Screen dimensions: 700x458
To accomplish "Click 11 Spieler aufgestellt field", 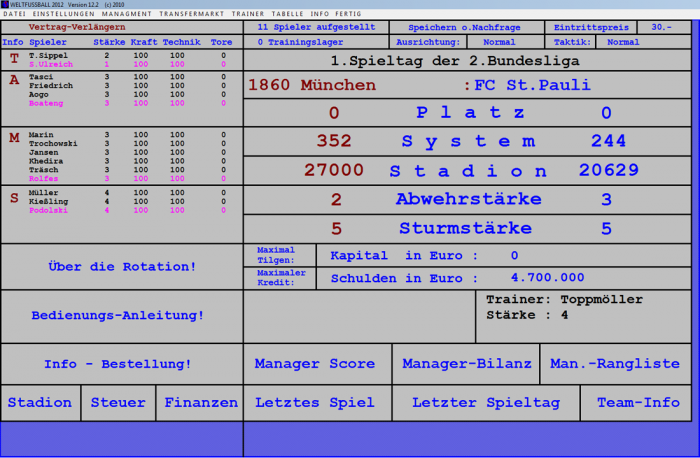I will click(x=316, y=27).
